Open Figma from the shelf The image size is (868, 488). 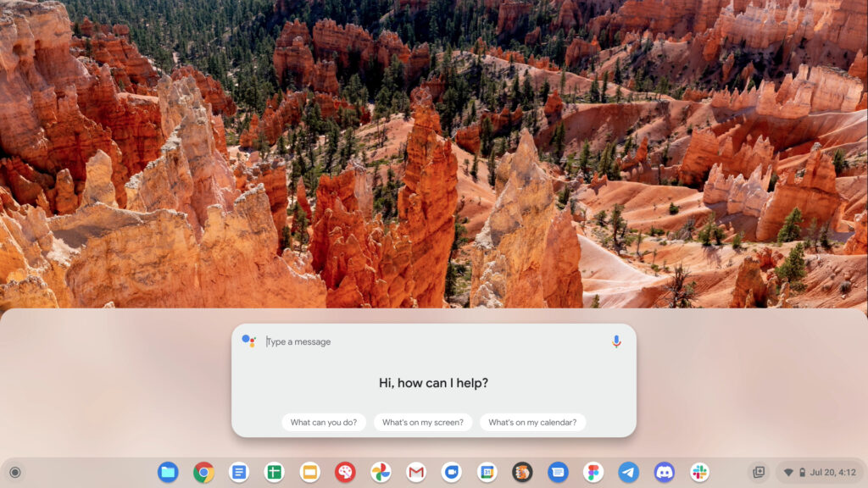pos(593,472)
